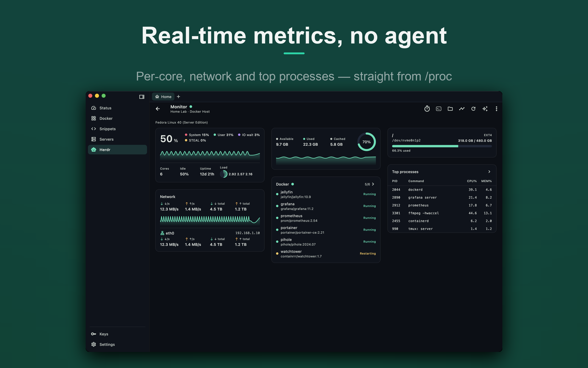This screenshot has height=368, width=588.
Task: Expand the Docker containers list chevron
Action: (373, 184)
